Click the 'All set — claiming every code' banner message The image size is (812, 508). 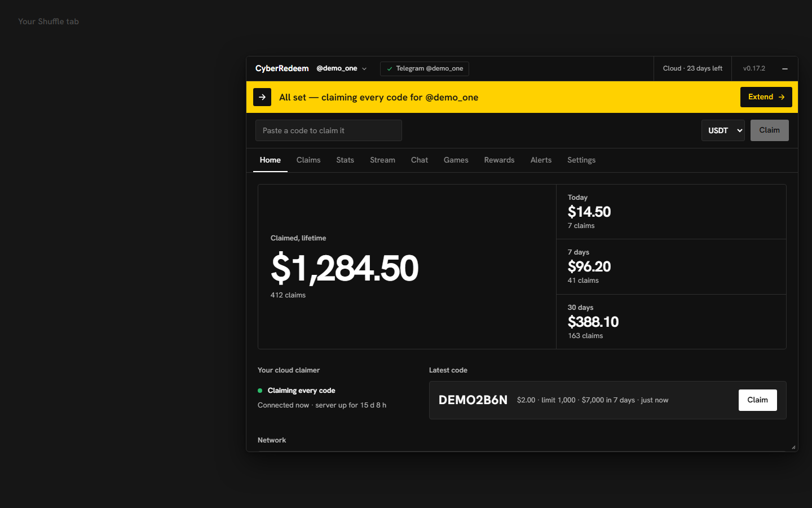[378, 97]
